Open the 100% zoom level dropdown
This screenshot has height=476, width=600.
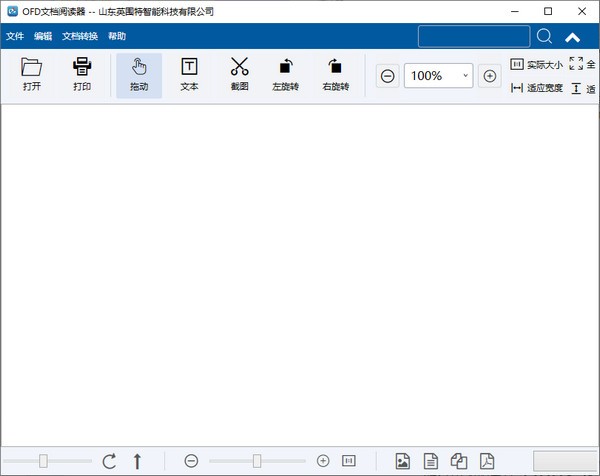(x=465, y=76)
